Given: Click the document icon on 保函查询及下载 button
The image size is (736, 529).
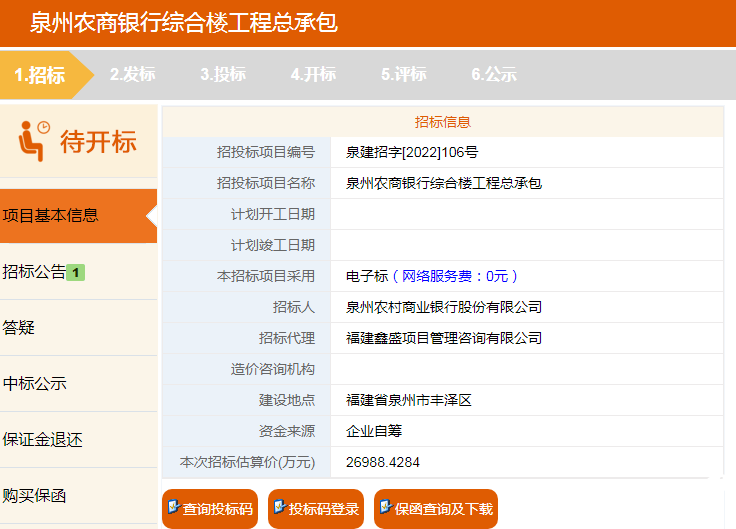Looking at the screenshot, I should tap(386, 506).
